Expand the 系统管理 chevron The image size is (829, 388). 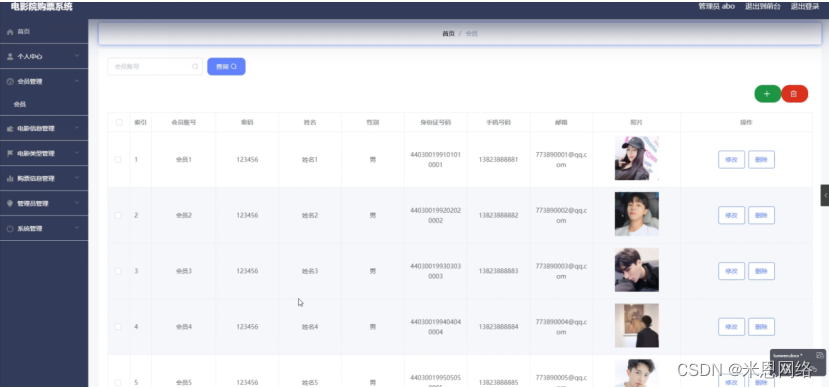tap(77, 228)
